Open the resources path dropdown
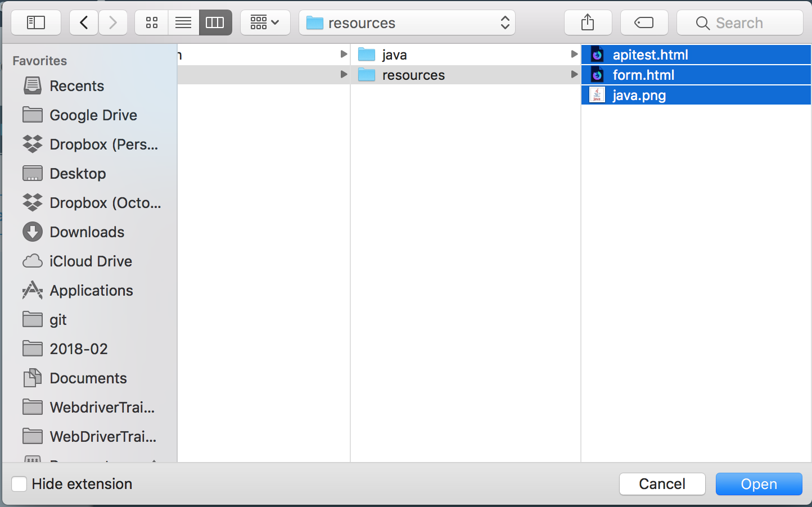Viewport: 812px width, 507px height. [407, 22]
